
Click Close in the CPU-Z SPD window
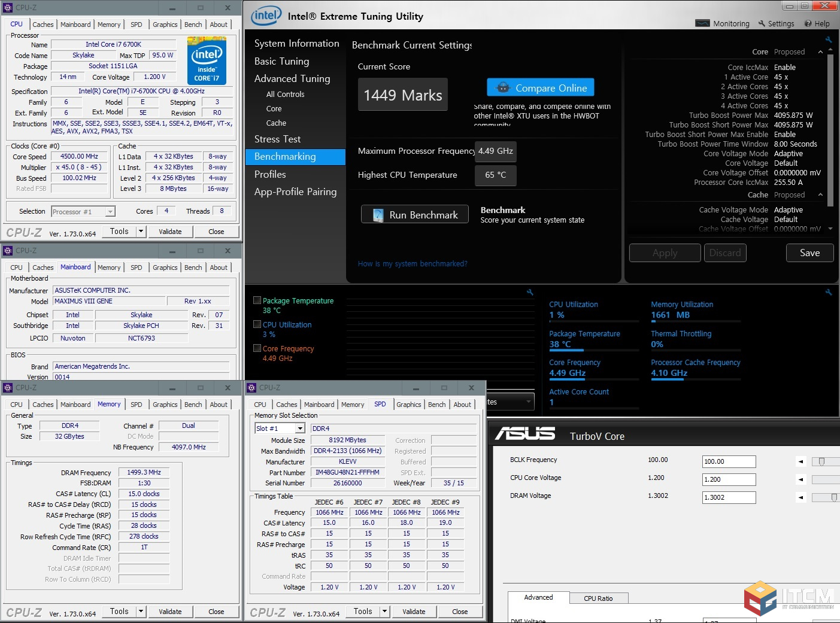[x=460, y=612]
